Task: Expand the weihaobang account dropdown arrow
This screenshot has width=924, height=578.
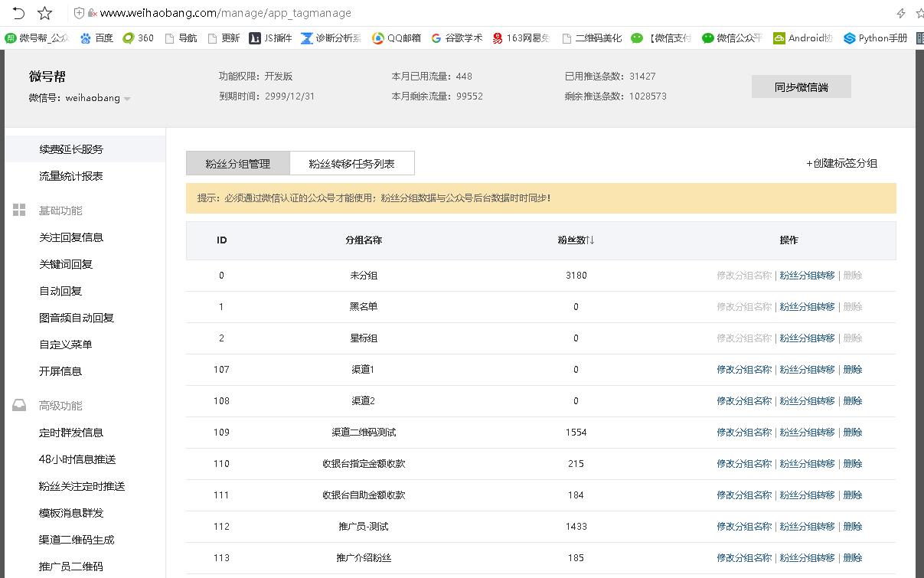Action: coord(127,99)
